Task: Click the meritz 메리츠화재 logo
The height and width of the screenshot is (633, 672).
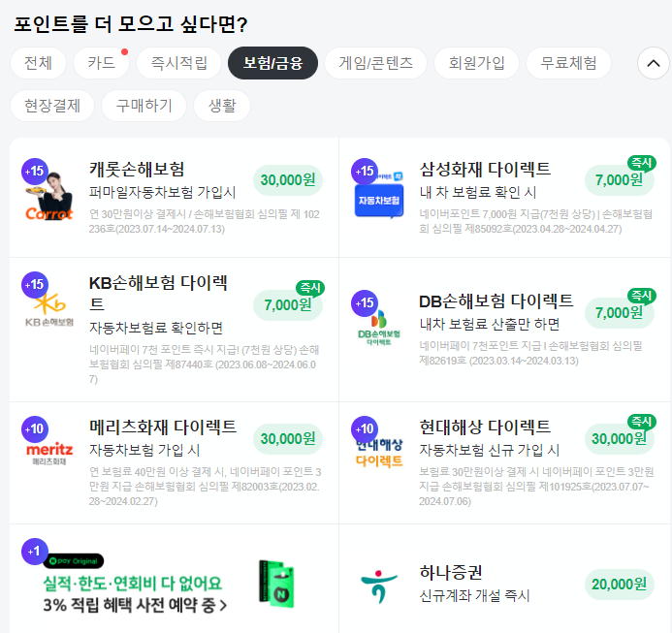Action: click(x=49, y=454)
